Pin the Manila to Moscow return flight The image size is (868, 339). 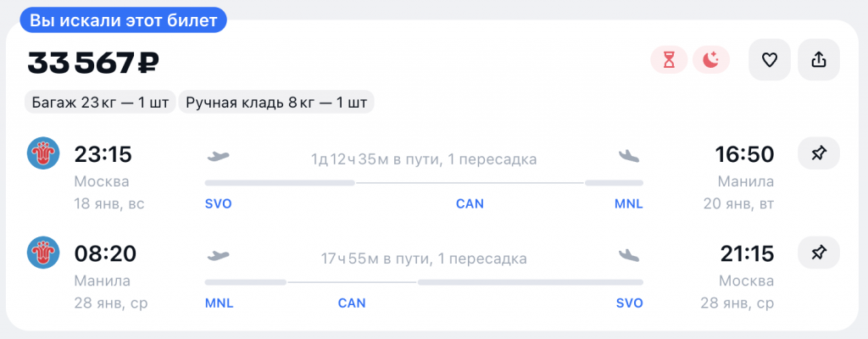click(x=818, y=253)
